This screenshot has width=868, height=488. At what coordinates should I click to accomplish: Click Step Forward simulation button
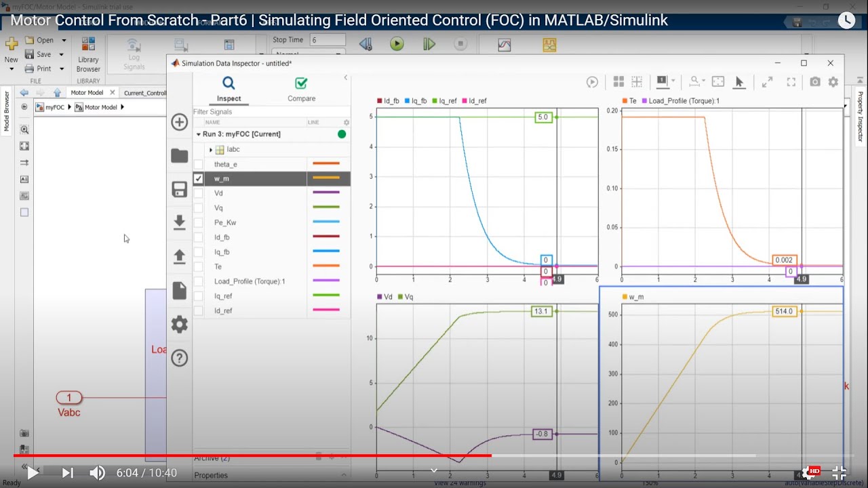click(429, 45)
